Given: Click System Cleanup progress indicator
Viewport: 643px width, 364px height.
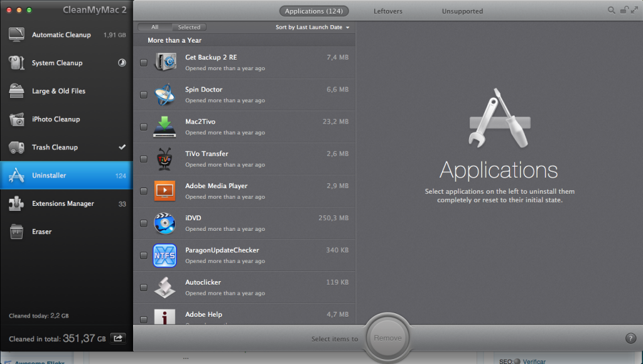Looking at the screenshot, I should coord(122,63).
